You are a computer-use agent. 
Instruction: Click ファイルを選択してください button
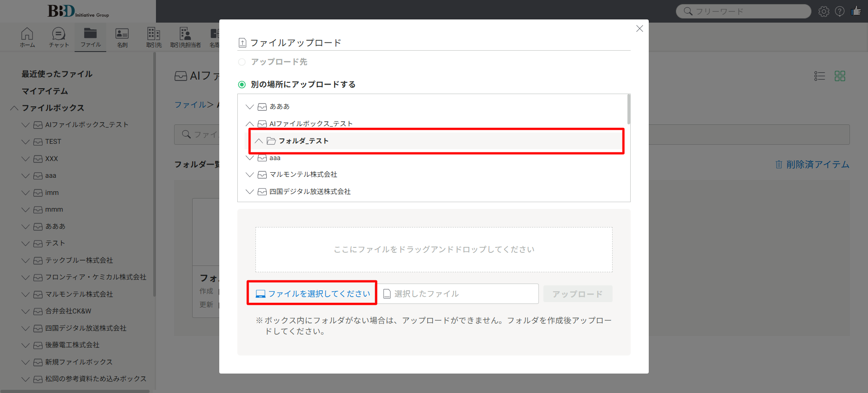[x=312, y=294]
